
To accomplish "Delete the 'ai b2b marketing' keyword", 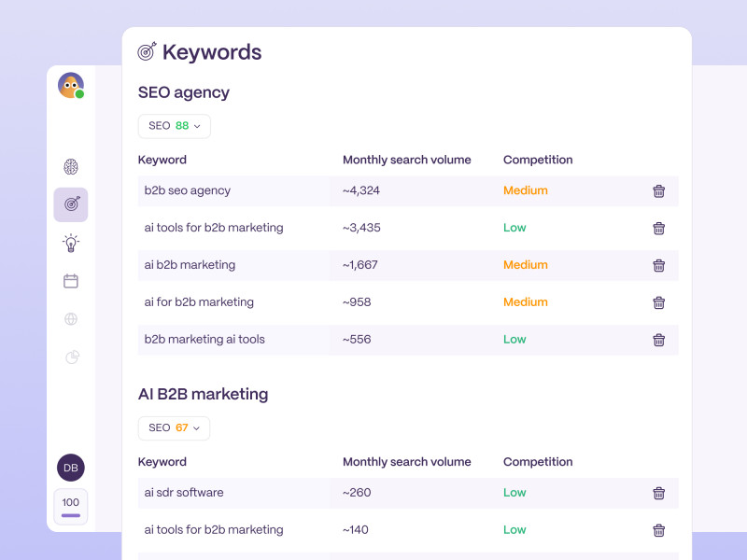I will tap(659, 265).
